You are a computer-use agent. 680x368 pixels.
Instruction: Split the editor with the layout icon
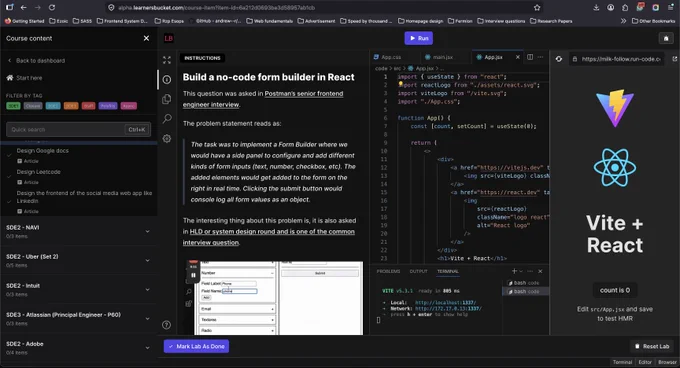(x=530, y=57)
